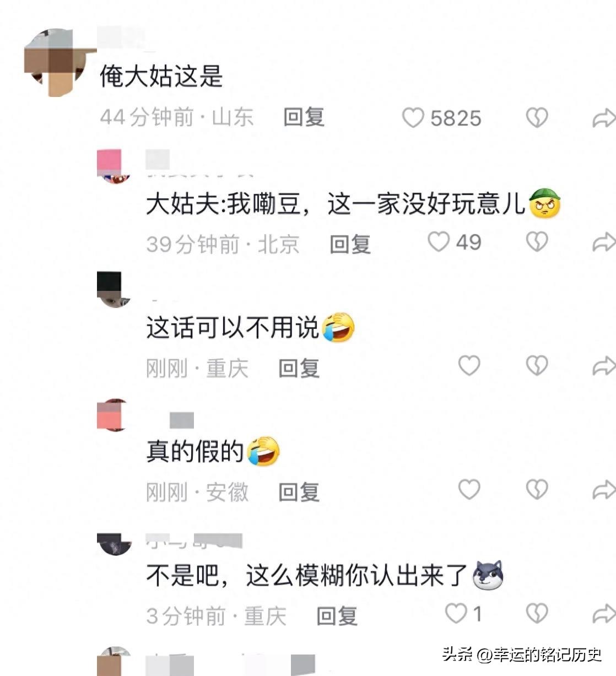The height and width of the screenshot is (676, 616).
Task: Share the 大姑夫 reply from 北京
Action: 603,241
